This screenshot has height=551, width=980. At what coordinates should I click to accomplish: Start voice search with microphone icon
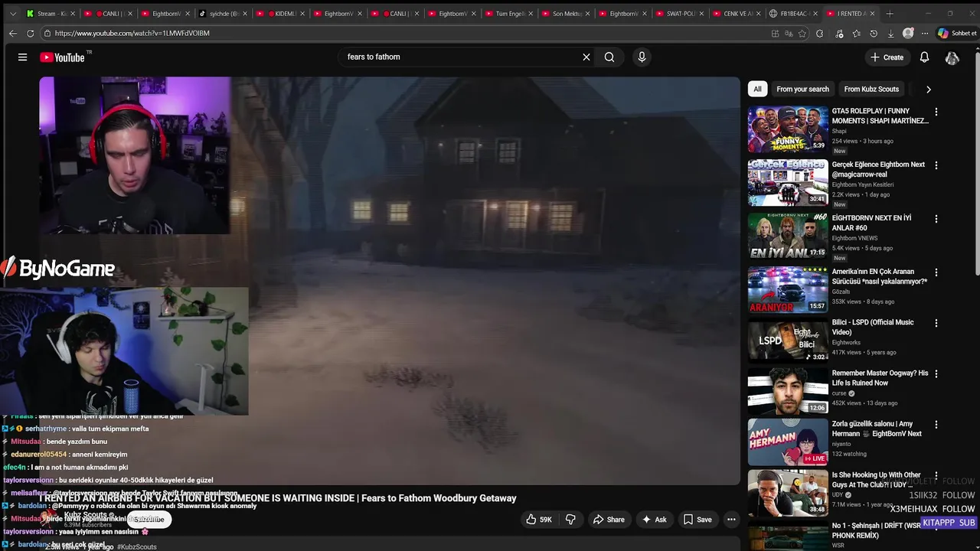(642, 57)
